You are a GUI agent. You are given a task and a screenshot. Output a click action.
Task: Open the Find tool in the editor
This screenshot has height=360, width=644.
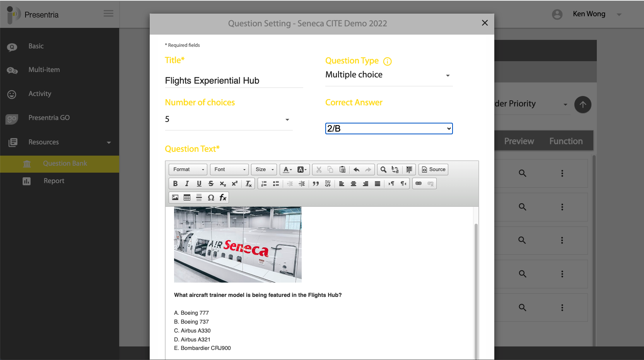coord(383,169)
